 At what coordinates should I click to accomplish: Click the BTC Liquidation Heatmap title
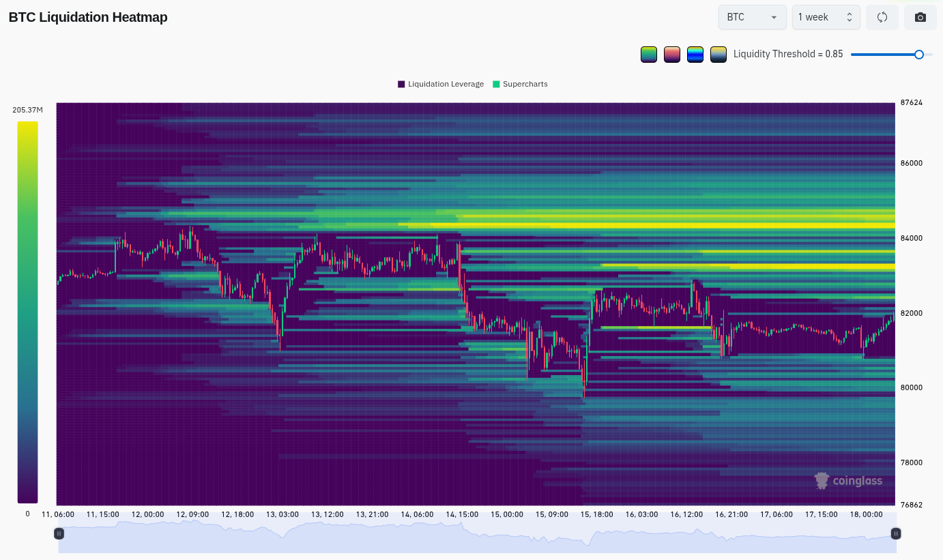[88, 18]
